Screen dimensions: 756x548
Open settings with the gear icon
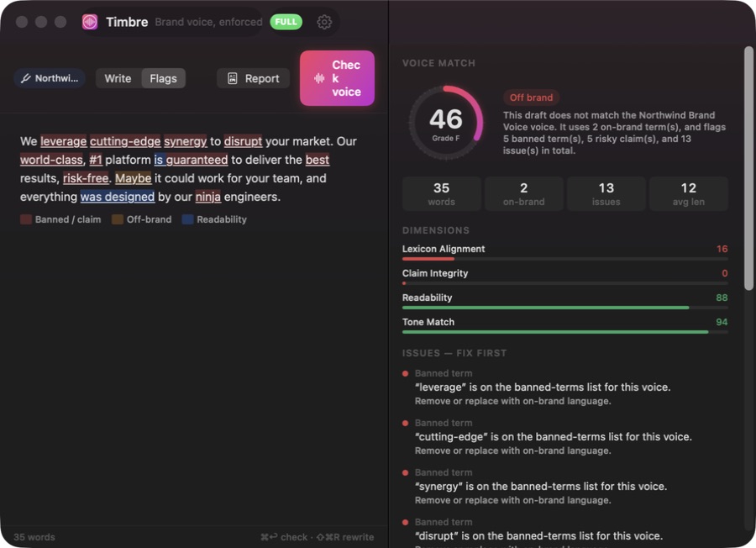click(324, 22)
